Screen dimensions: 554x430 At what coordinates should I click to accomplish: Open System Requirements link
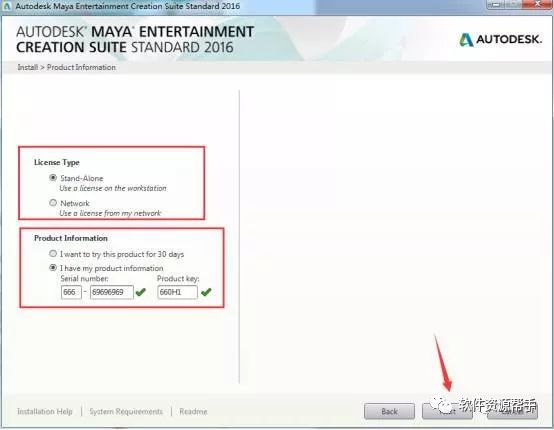pos(126,412)
